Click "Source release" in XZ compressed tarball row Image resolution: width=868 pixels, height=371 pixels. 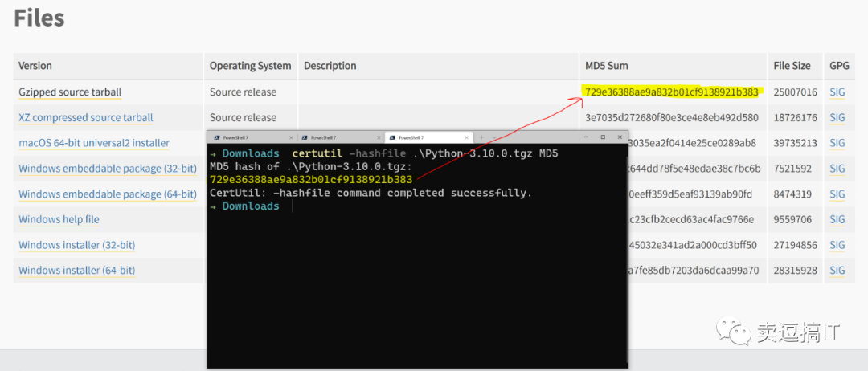(x=243, y=118)
